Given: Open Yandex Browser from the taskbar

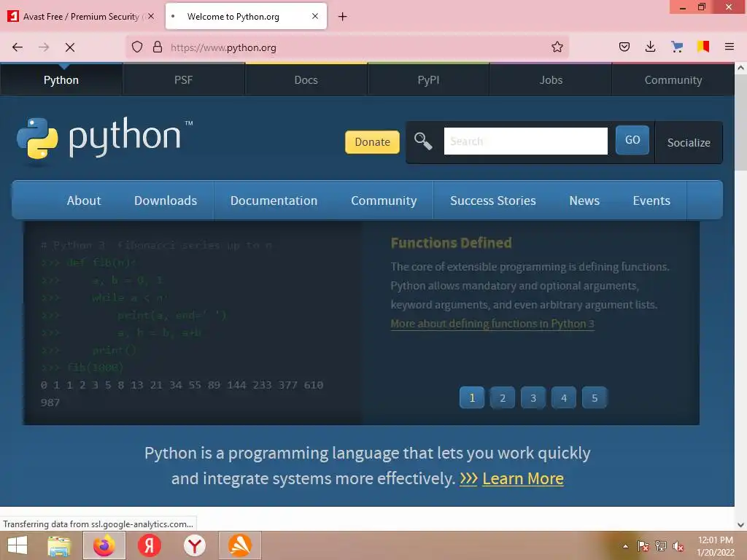Looking at the screenshot, I should point(194,545).
